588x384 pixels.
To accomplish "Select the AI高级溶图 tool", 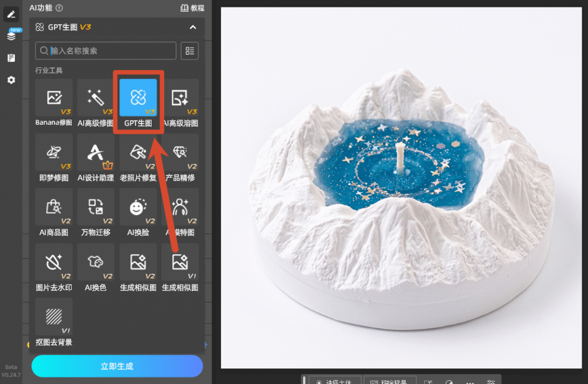I will point(180,103).
